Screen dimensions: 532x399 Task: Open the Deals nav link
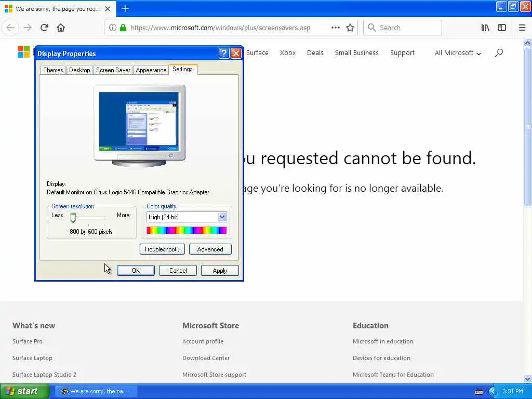point(315,53)
